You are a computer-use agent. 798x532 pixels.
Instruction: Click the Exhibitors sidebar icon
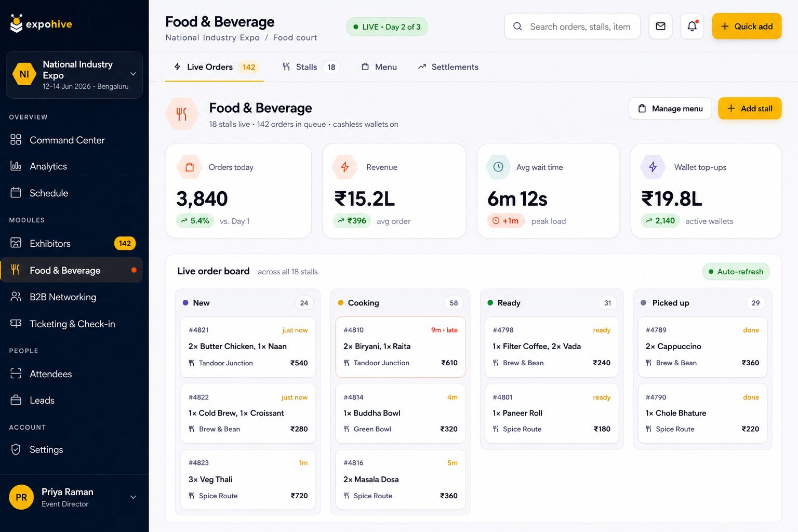tap(16, 243)
